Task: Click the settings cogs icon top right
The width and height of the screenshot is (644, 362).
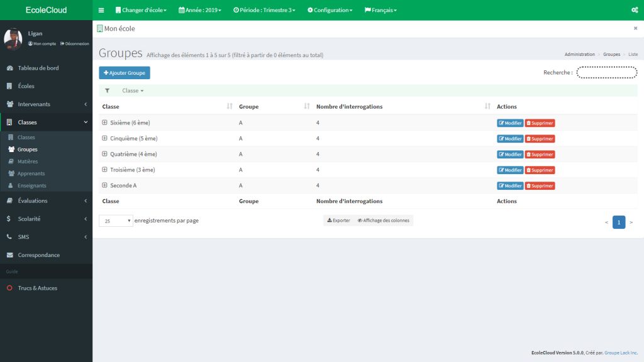Action: click(x=635, y=9)
